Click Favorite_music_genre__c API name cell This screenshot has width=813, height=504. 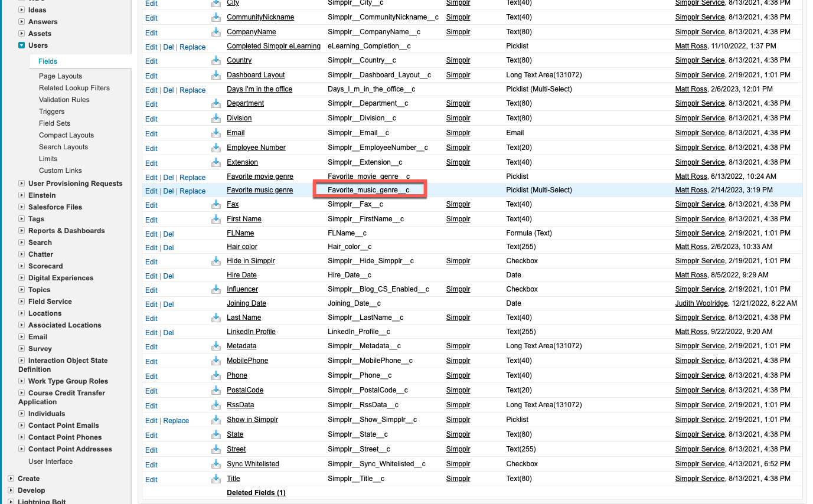pos(369,190)
